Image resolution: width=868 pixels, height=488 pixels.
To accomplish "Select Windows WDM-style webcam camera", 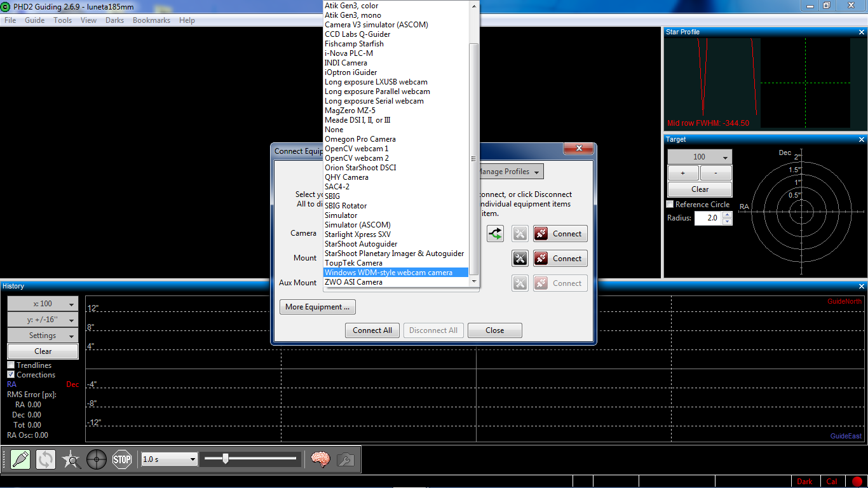I will 396,273.
